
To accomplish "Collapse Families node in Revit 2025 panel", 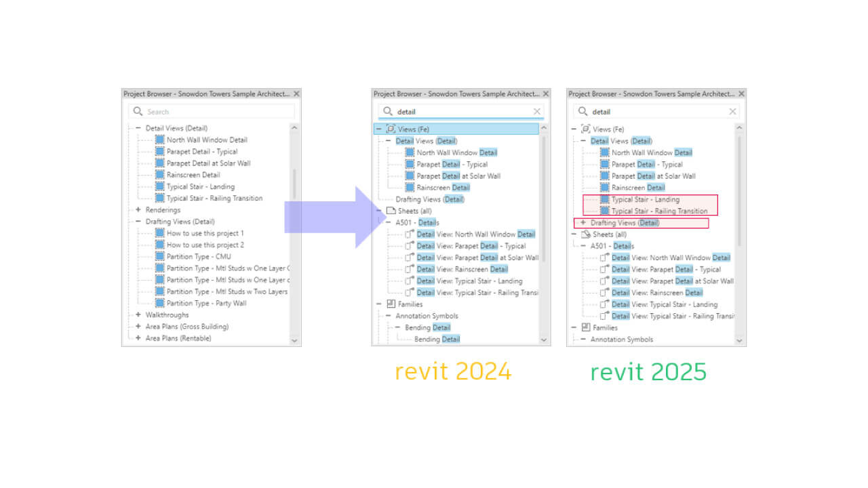I will (574, 327).
